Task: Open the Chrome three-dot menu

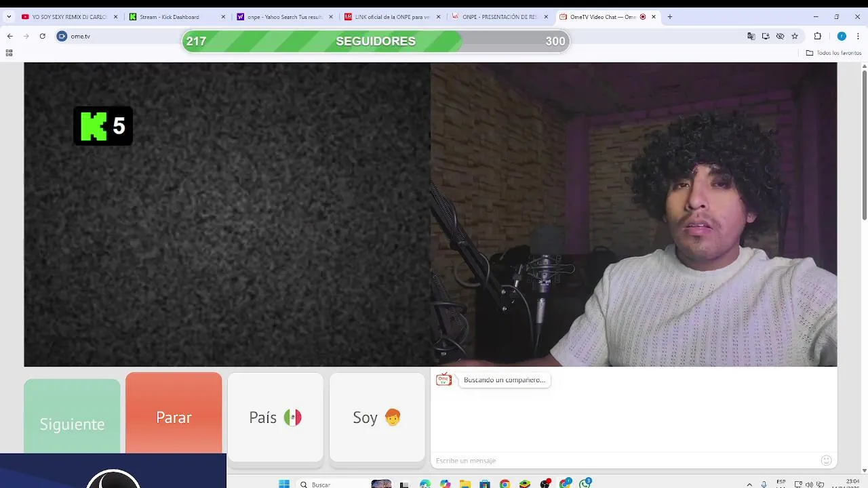Action: pyautogui.click(x=858, y=36)
